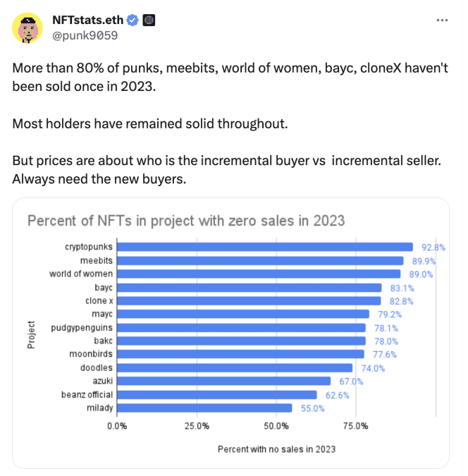
Task: Open the NFTstats.eth profile avatar
Action: (27, 27)
